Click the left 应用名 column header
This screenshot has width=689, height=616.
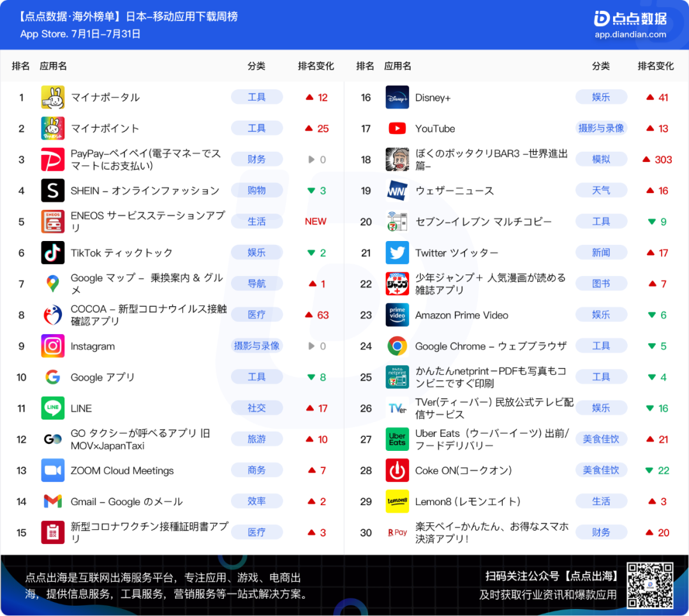click(53, 66)
